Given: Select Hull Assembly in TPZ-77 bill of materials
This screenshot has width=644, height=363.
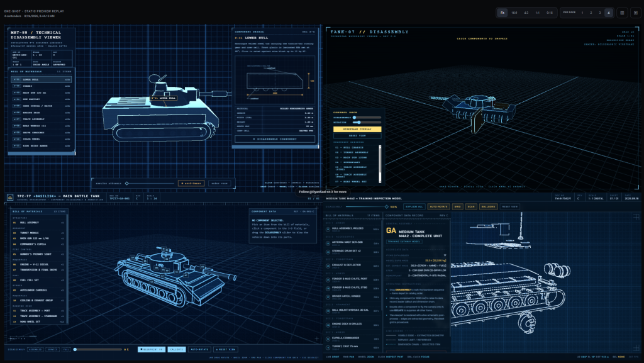Looking at the screenshot, I should pos(38,223).
